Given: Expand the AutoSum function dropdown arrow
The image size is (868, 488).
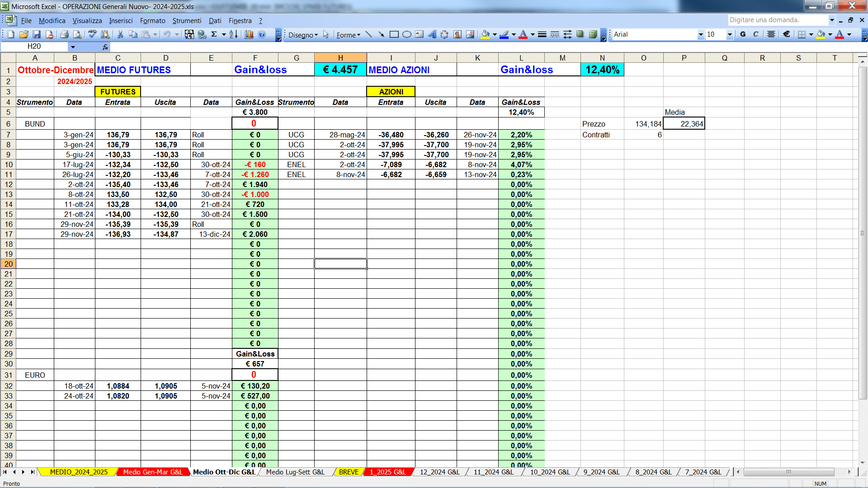Looking at the screenshot, I should point(224,34).
